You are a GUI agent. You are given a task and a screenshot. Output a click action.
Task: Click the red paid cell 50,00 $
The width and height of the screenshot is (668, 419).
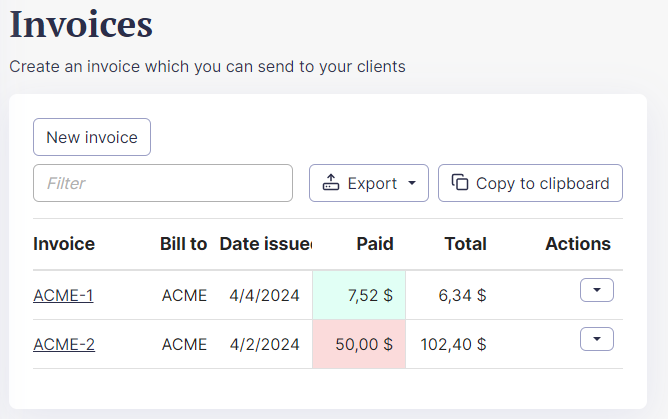click(x=359, y=344)
